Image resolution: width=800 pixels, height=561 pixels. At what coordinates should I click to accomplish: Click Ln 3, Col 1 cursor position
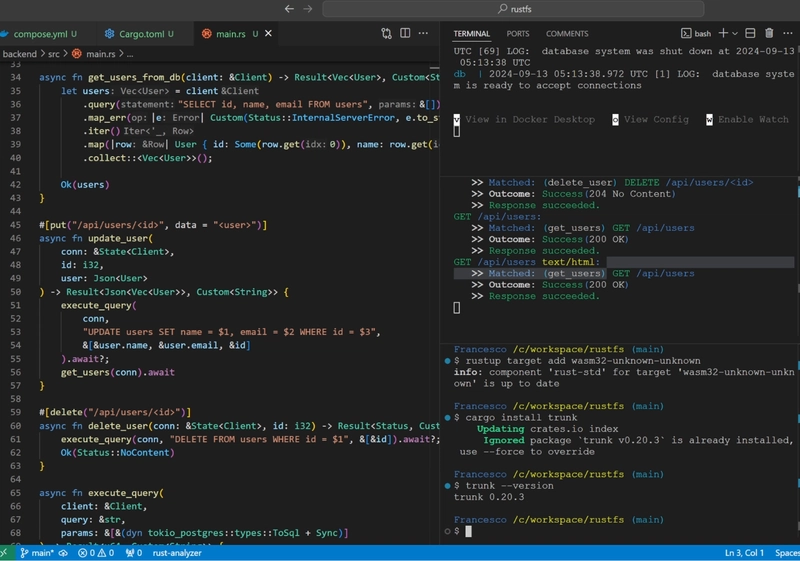(744, 553)
